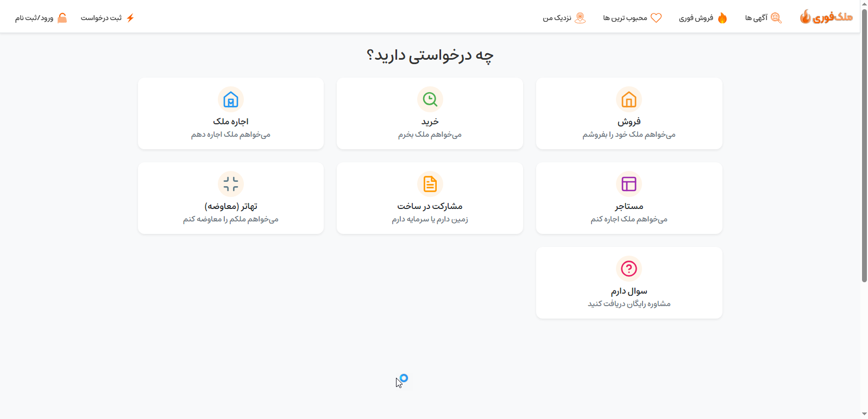This screenshot has height=419, width=868.
Task: Click the ثبت درخواست link
Action: tap(101, 18)
